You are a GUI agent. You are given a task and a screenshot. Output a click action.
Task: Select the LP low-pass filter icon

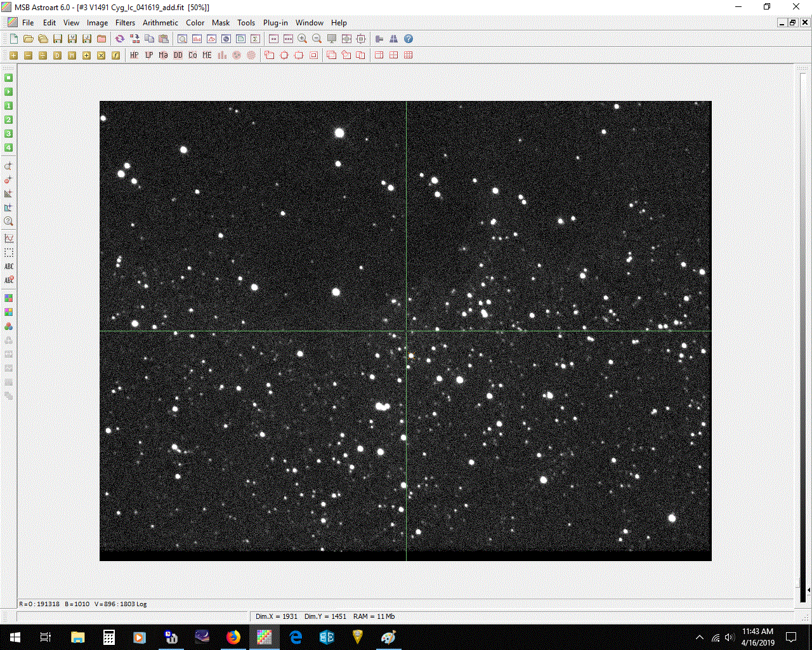coord(149,55)
